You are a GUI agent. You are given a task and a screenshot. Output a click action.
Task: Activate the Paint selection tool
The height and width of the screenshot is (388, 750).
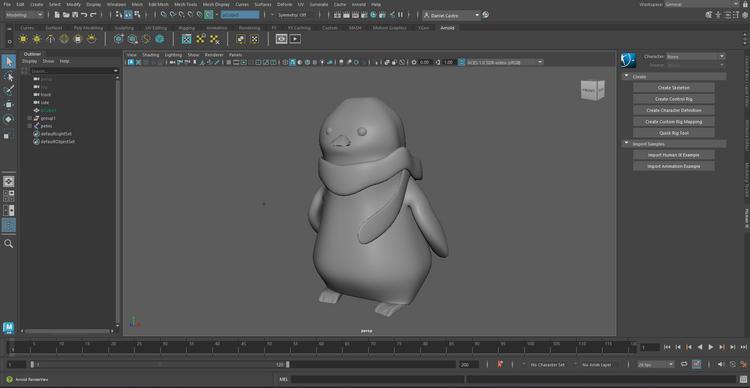(x=9, y=90)
